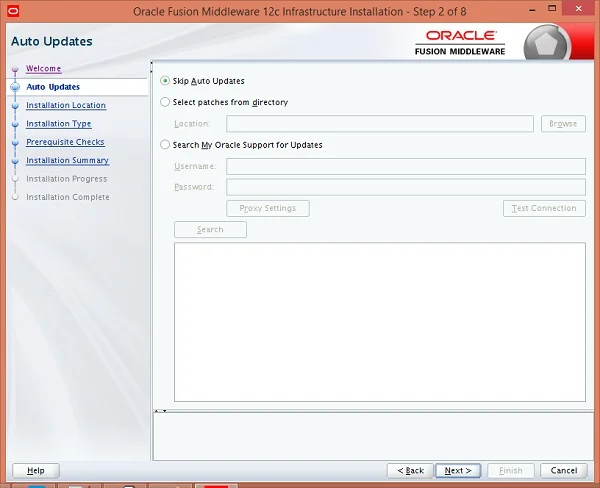Image resolution: width=600 pixels, height=488 pixels.
Task: Click the Installation Progress step label
Action: (x=67, y=179)
